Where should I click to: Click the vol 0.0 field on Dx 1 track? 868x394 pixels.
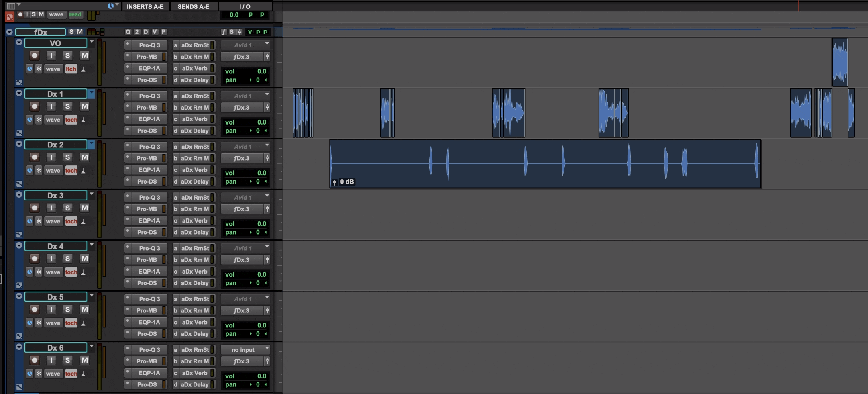(x=245, y=122)
